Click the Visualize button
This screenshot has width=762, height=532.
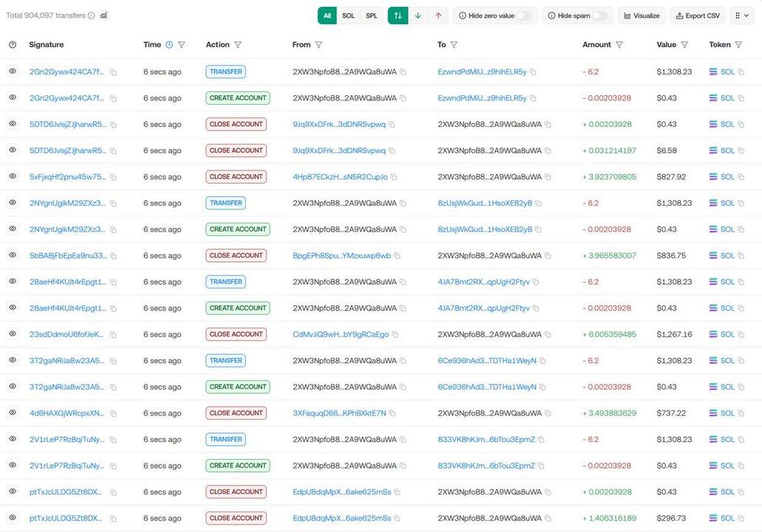(x=641, y=15)
